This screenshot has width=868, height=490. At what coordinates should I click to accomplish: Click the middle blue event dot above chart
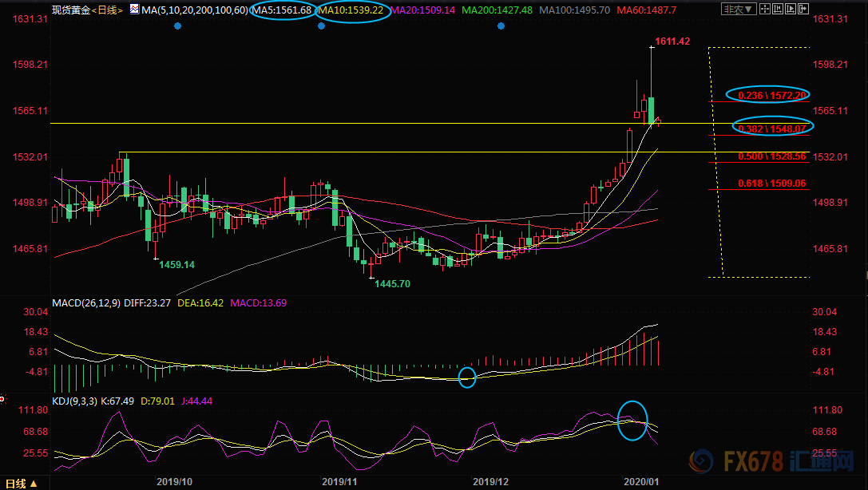pyautogui.click(x=321, y=26)
